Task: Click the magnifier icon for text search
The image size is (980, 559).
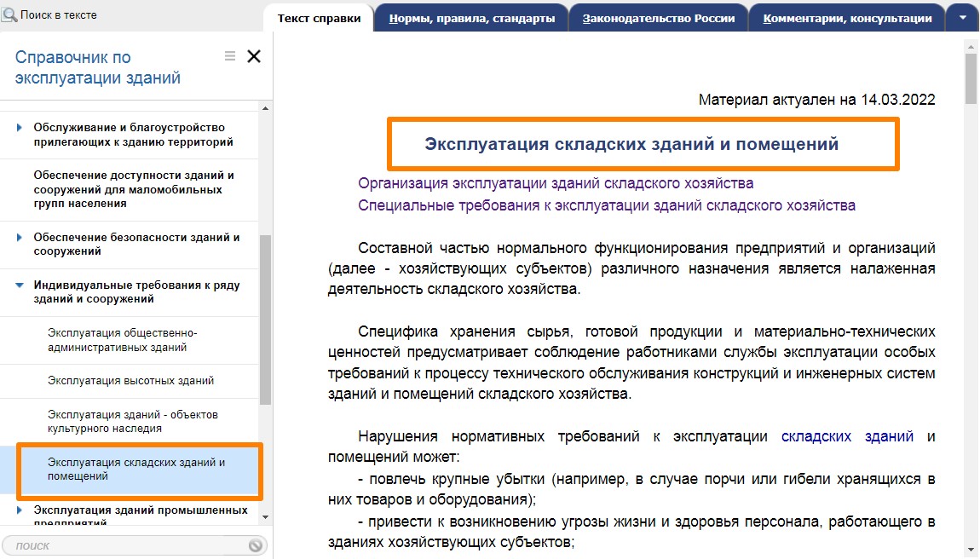Action: click(x=9, y=14)
